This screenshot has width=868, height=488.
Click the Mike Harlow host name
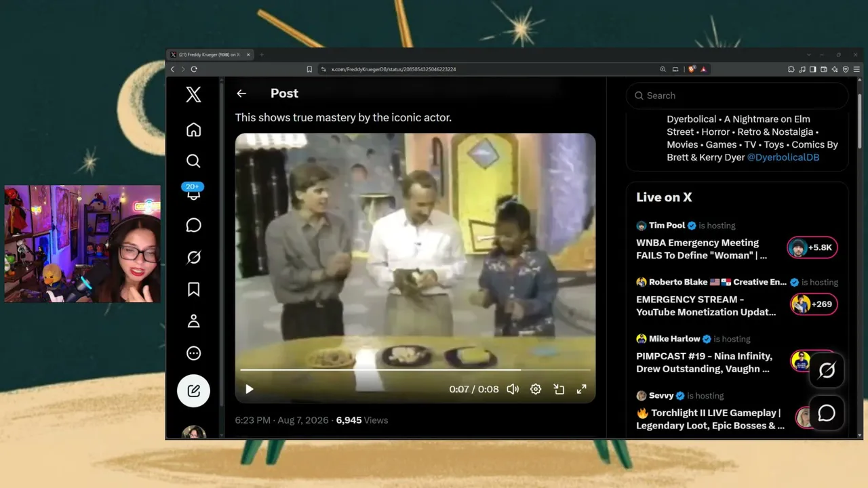pos(675,339)
